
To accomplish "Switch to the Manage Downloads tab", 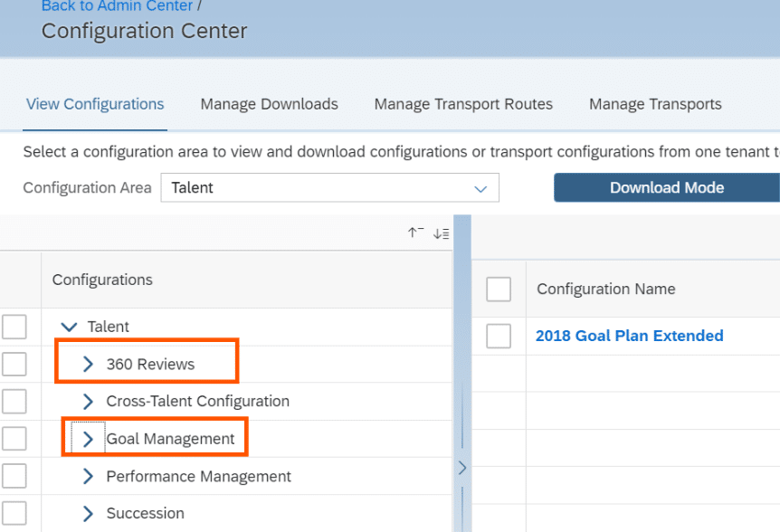I will click(x=269, y=104).
